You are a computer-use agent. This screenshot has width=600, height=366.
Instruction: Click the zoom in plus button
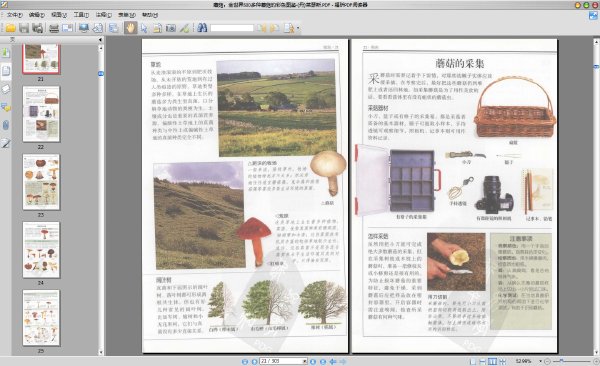tap(596, 361)
